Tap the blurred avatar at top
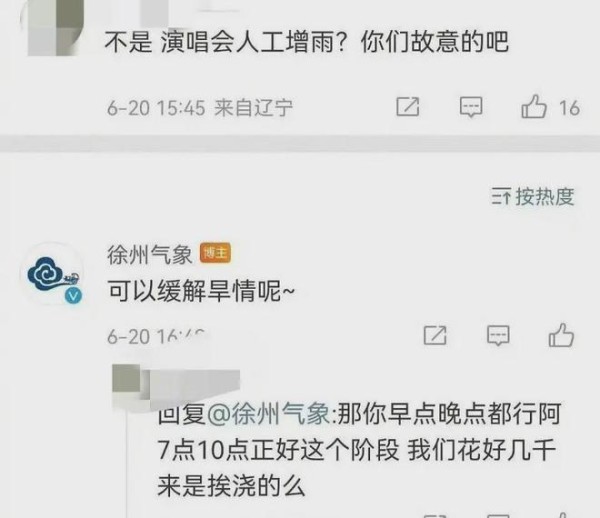This screenshot has width=600, height=518. pos(55,27)
